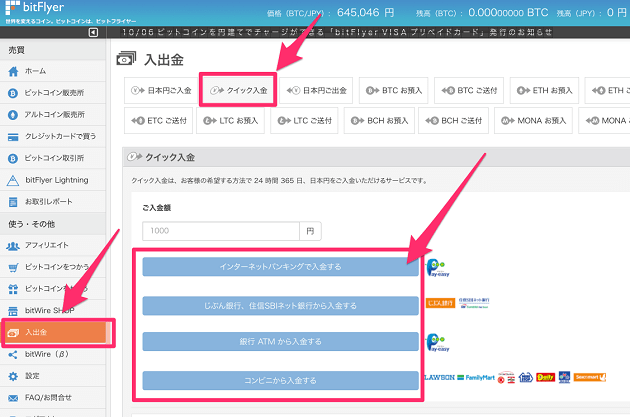Open the ETH お預入 tab
This screenshot has height=417, width=630.
coord(544,91)
